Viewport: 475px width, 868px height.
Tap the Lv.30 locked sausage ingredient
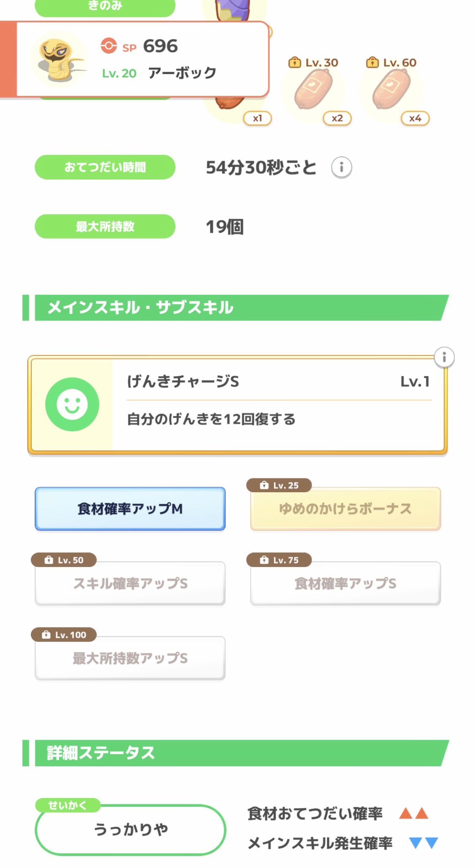[x=314, y=90]
